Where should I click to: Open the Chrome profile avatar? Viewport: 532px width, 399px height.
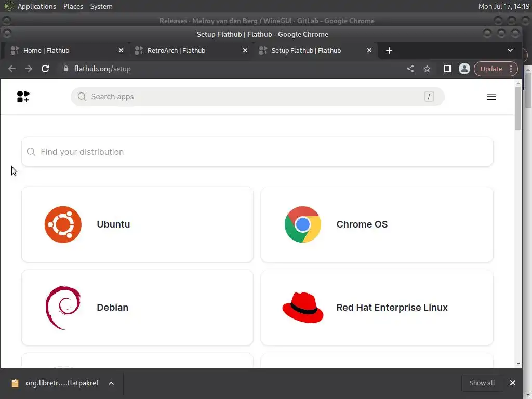[x=464, y=69]
